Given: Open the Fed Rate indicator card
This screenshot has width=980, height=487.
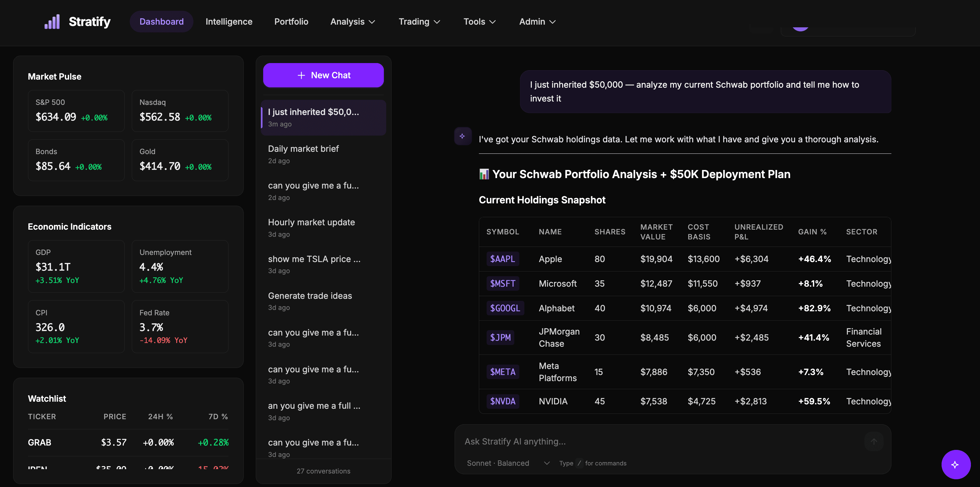Looking at the screenshot, I should point(180,326).
